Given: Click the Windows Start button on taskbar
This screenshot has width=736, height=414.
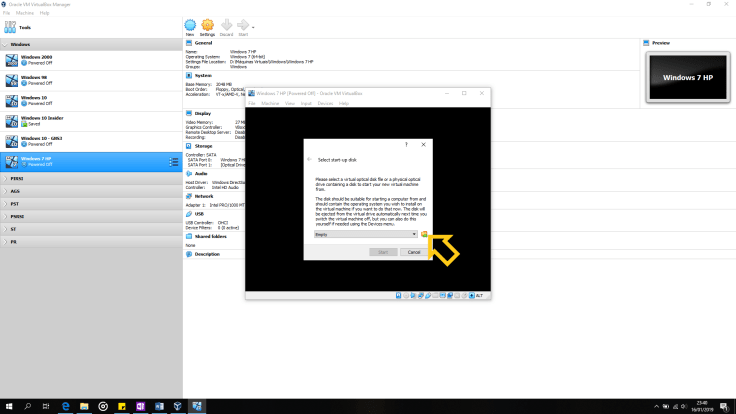Looking at the screenshot, I should (9, 406).
